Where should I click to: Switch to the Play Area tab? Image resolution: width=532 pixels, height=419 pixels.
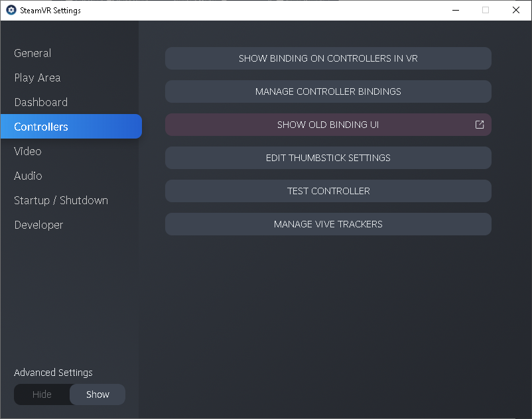click(x=37, y=78)
